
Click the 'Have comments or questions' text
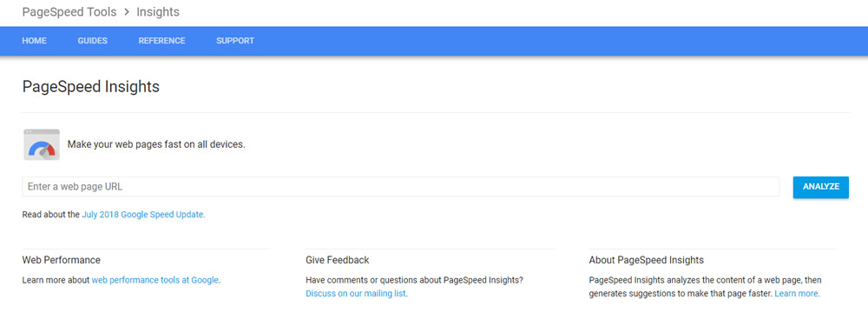(x=415, y=280)
